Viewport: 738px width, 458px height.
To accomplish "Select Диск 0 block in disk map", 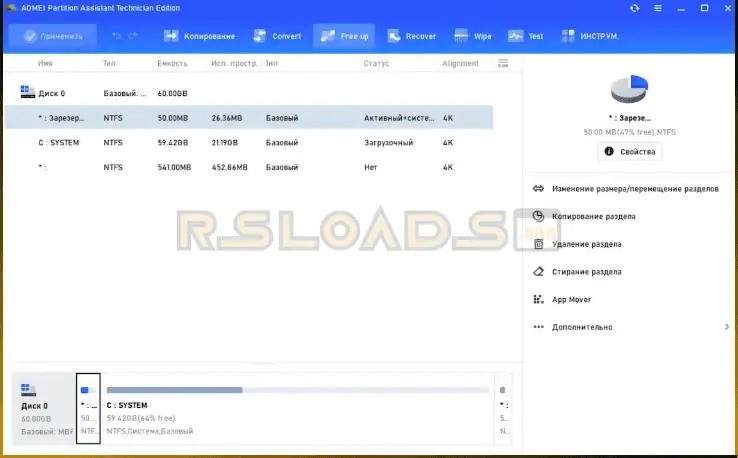I will pyautogui.click(x=44, y=409).
